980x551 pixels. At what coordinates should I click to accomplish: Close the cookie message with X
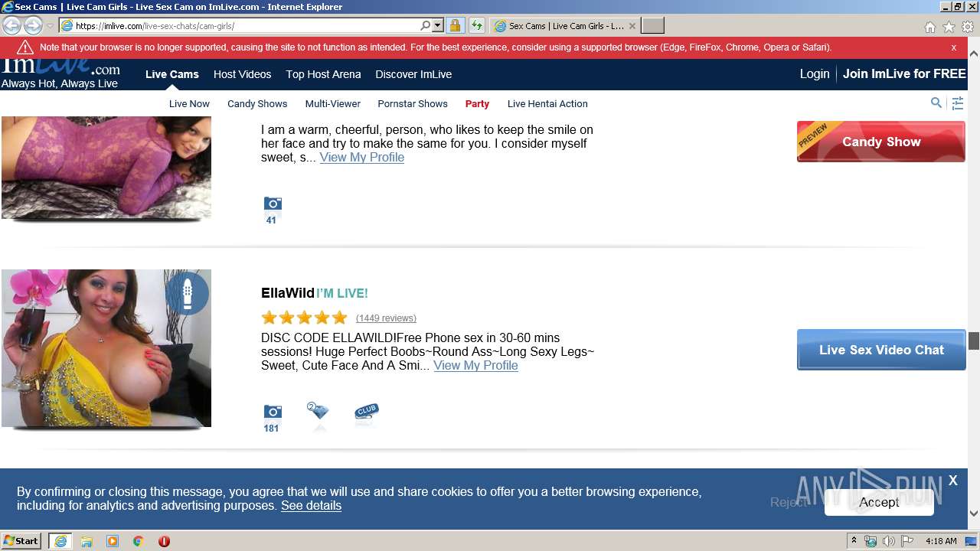click(x=953, y=481)
